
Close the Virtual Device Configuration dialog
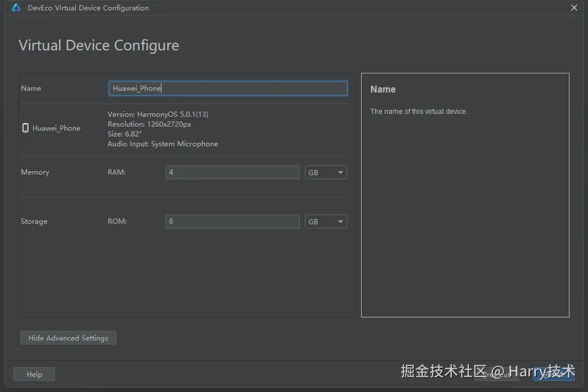574,8
